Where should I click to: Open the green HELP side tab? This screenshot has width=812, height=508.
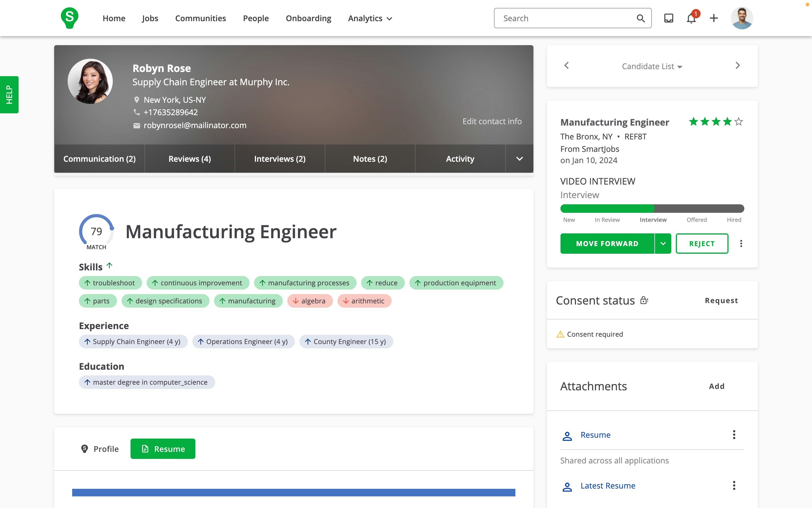pyautogui.click(x=9, y=95)
